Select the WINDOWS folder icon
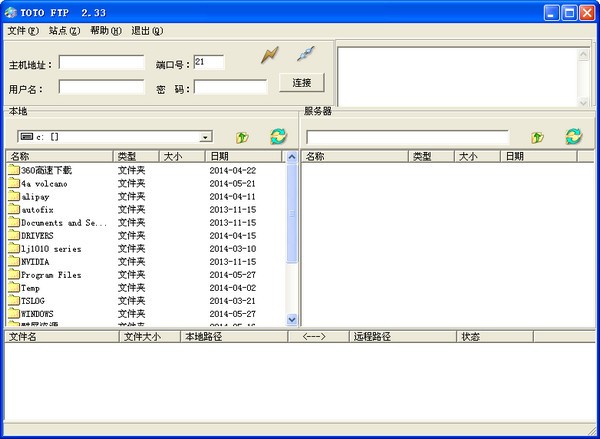The image size is (600, 439). click(14, 313)
